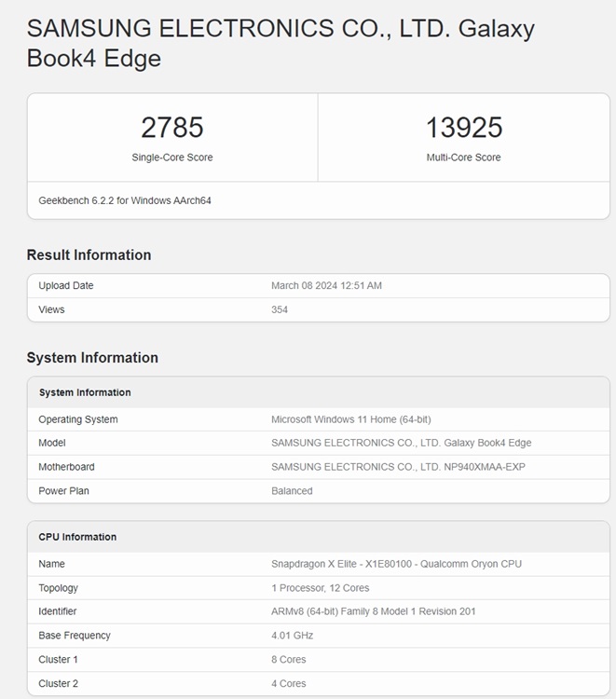This screenshot has height=699, width=616.
Task: Click the page title 'Galaxy Book4 Edge'
Action: pyautogui.click(x=281, y=43)
